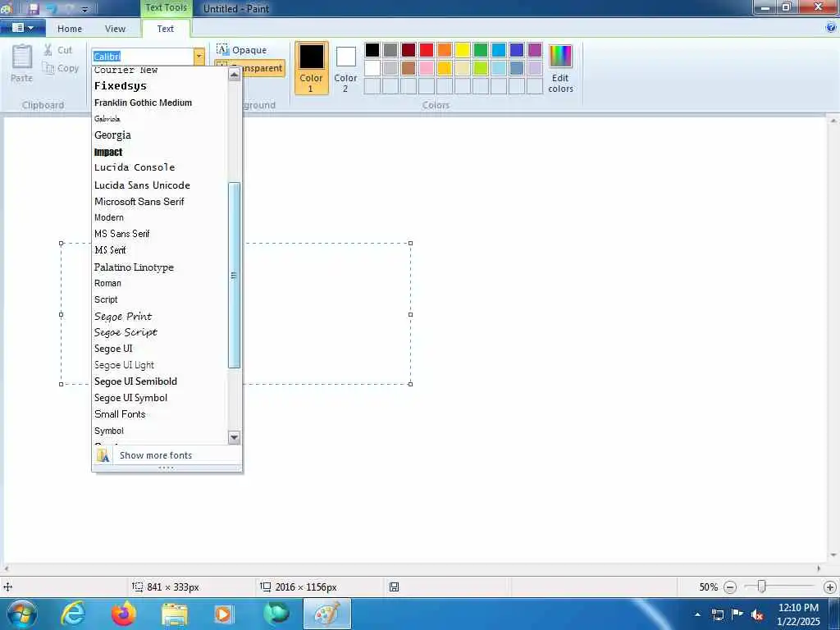
Task: Choose the Roman font
Action: pyautogui.click(x=160, y=283)
